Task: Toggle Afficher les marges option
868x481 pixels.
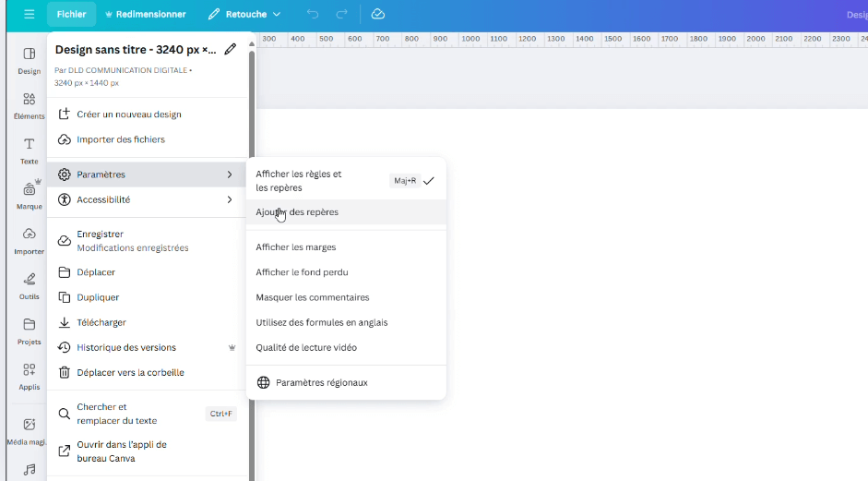Action: click(x=295, y=247)
